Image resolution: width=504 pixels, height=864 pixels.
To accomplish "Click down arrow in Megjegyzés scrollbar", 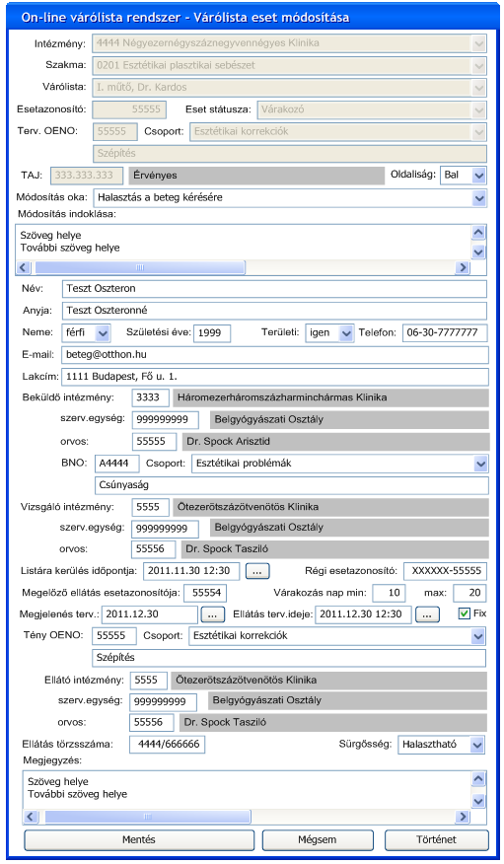I will [x=478, y=801].
